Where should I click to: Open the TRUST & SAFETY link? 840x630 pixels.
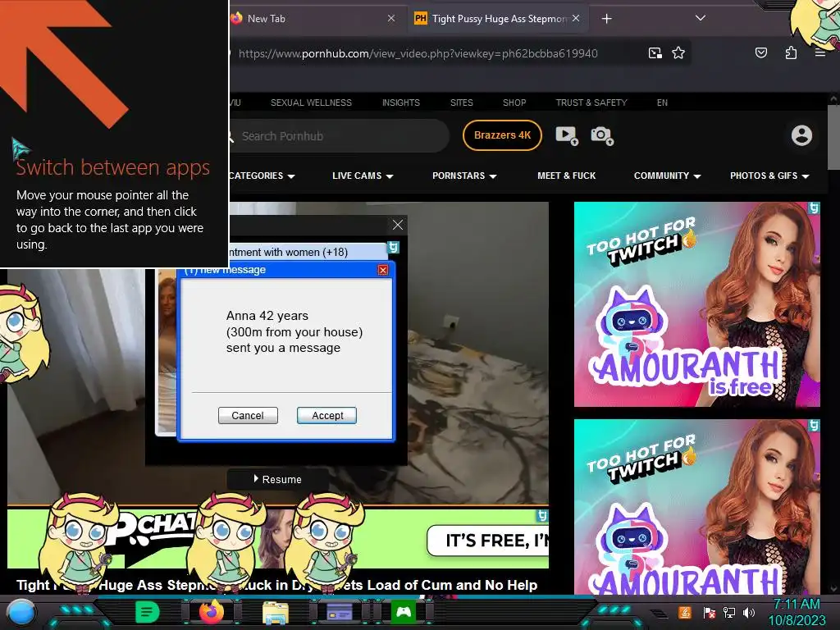[591, 103]
